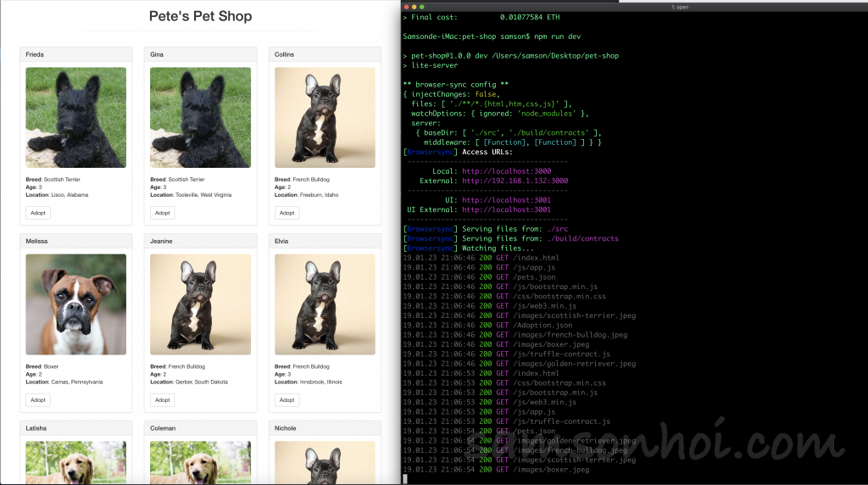Screen dimensions: 868x485
Task: Click the Nichole card title
Action: (x=285, y=428)
